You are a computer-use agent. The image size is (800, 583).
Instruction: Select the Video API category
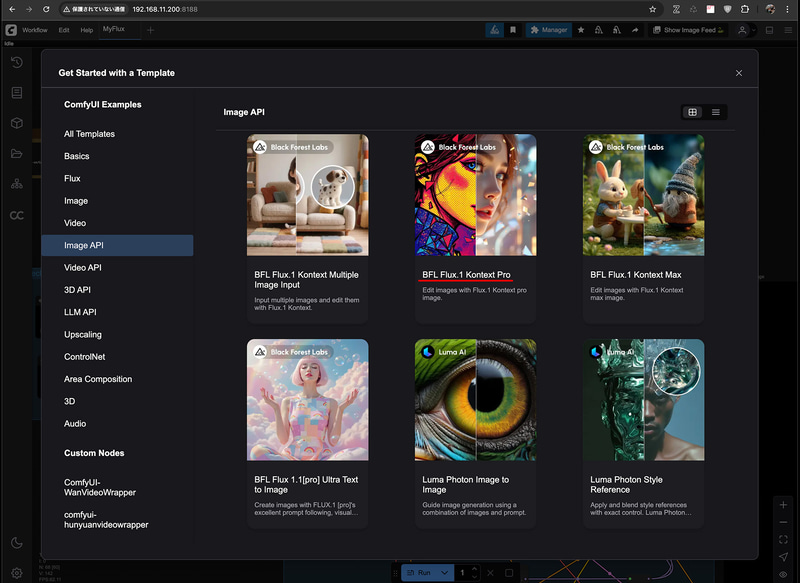click(117, 267)
